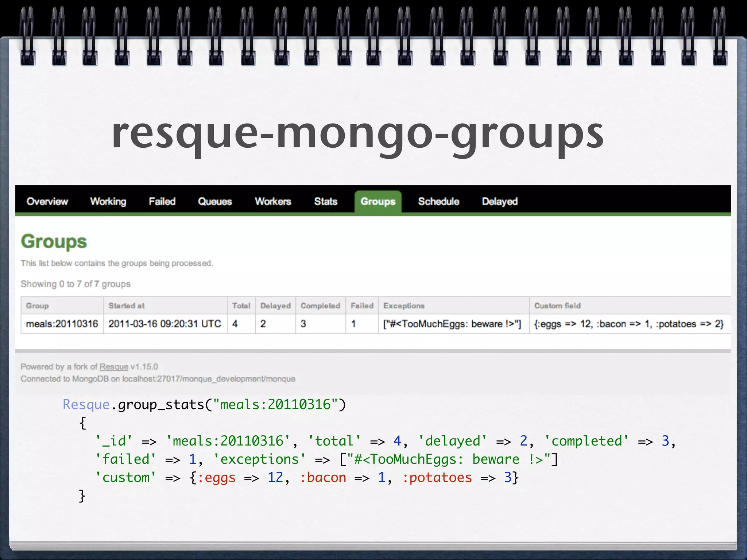Viewport: 747px width, 560px height.
Task: Open the Failed tab
Action: pyautogui.click(x=162, y=202)
